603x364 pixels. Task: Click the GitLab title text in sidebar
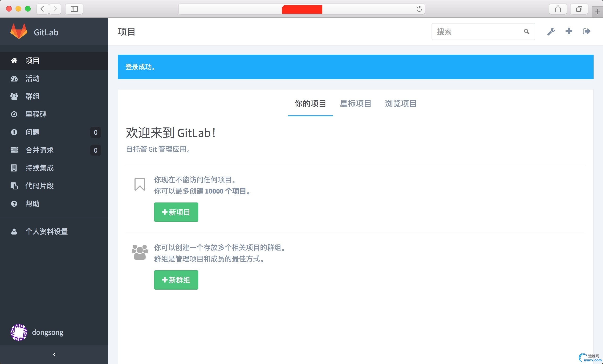(46, 32)
